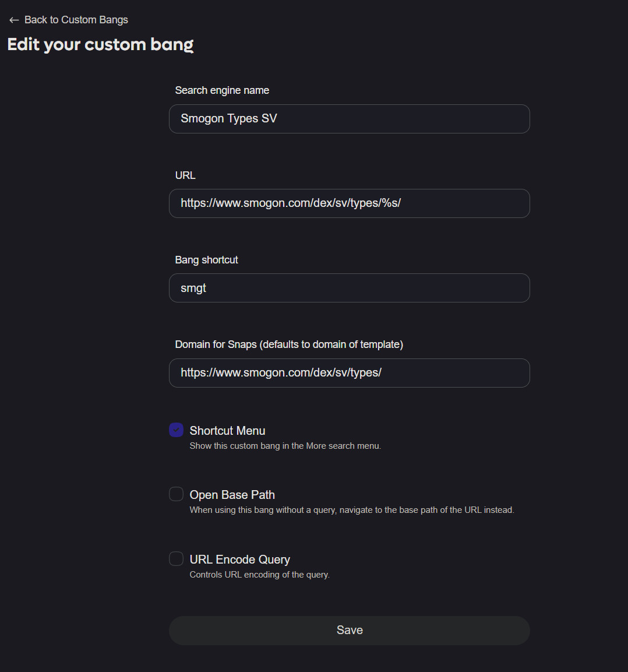Image resolution: width=628 pixels, height=672 pixels.
Task: Click the "Search engine name" field label
Action: 222,90
